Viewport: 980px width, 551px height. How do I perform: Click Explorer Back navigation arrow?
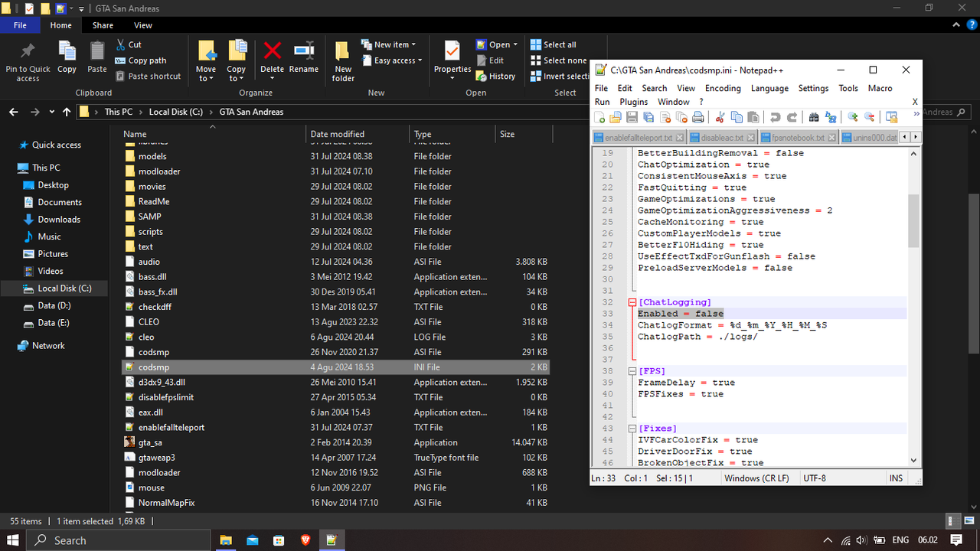coord(14,112)
